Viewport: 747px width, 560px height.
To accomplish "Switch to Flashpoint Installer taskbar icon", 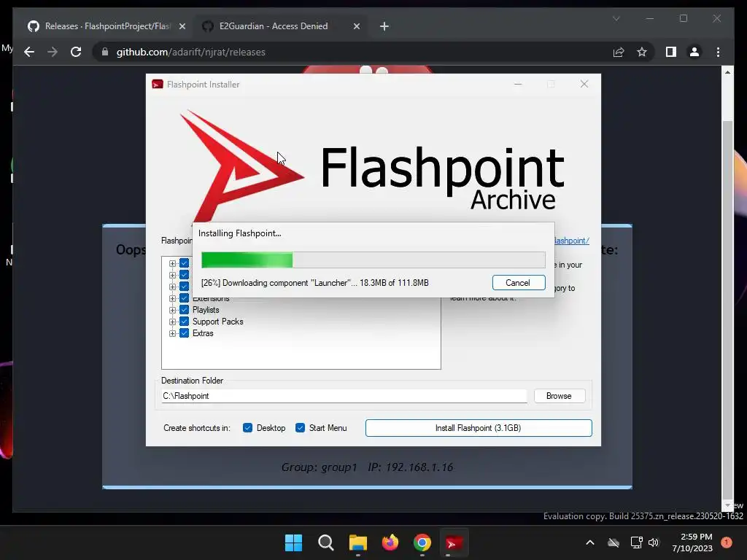I will tap(454, 542).
